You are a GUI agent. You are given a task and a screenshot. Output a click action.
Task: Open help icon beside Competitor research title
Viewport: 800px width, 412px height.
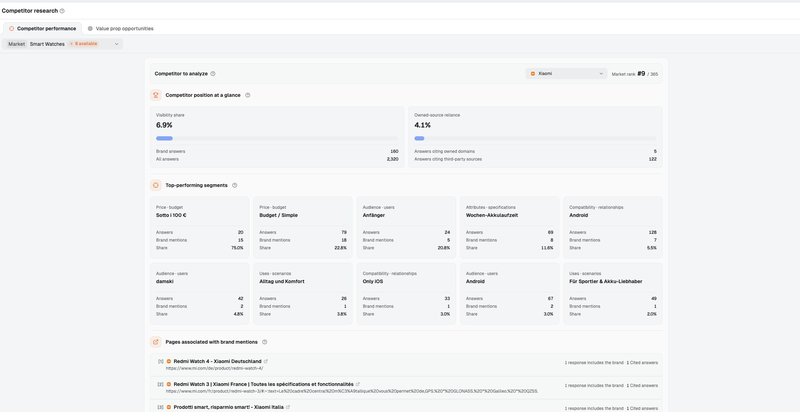[x=62, y=11]
